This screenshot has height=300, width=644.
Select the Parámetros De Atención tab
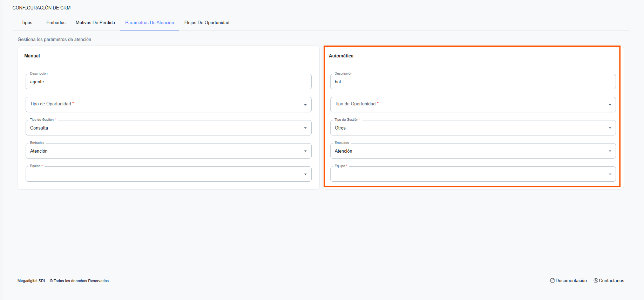tap(150, 23)
